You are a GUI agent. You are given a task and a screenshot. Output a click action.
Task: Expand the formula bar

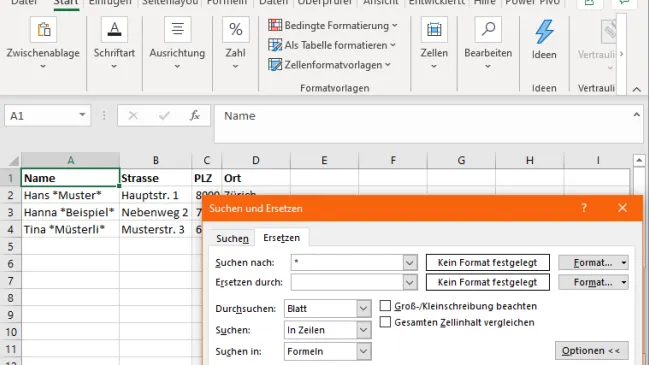(x=637, y=115)
